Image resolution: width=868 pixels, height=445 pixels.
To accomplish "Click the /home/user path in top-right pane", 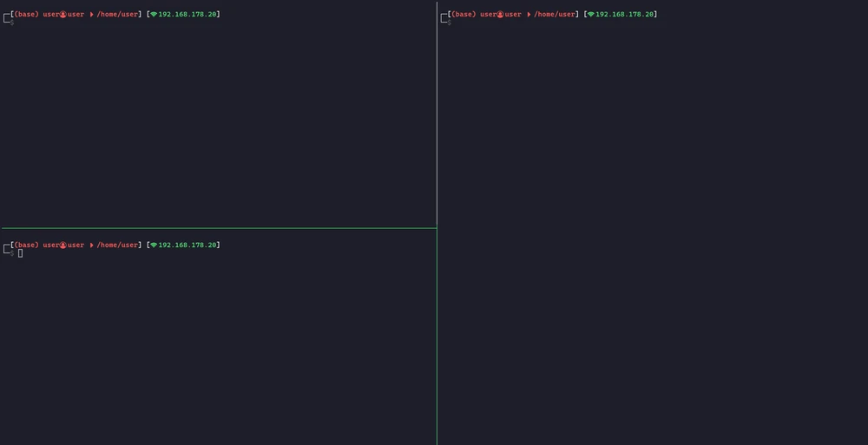I will coord(555,15).
